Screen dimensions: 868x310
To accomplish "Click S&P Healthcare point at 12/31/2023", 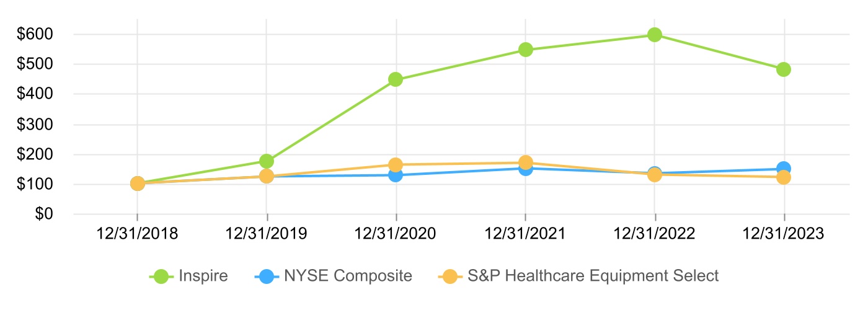I will click(x=784, y=177).
